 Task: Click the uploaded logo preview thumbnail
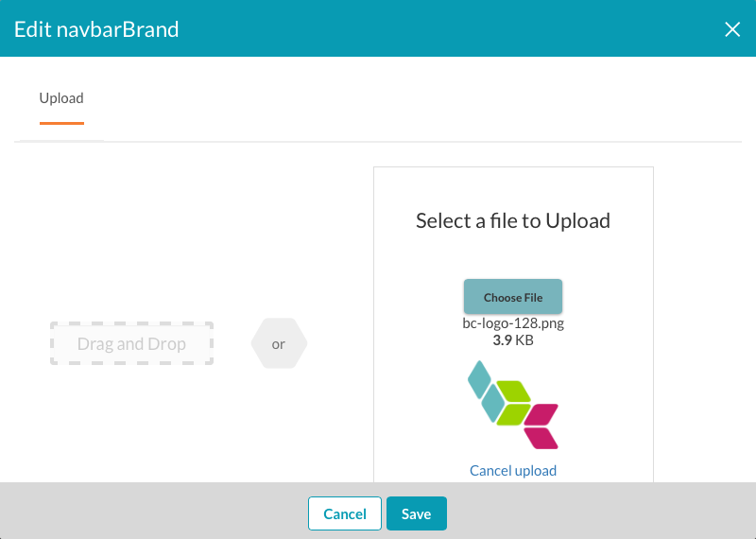click(513, 405)
